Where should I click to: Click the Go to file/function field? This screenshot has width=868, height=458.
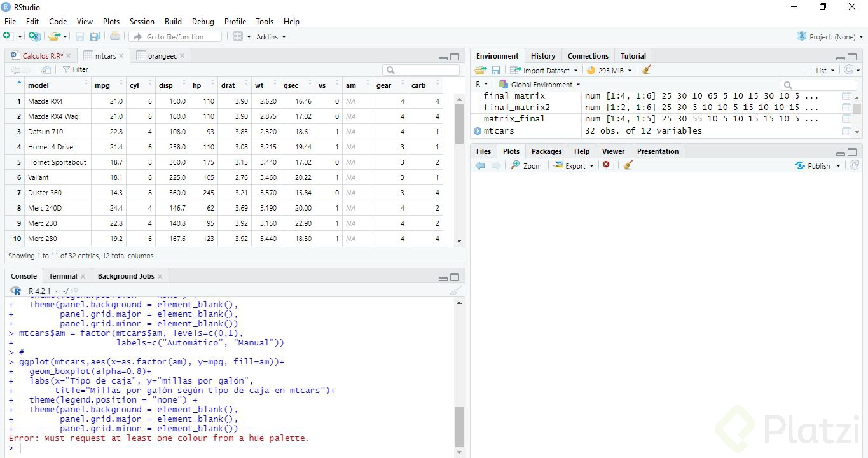(176, 37)
